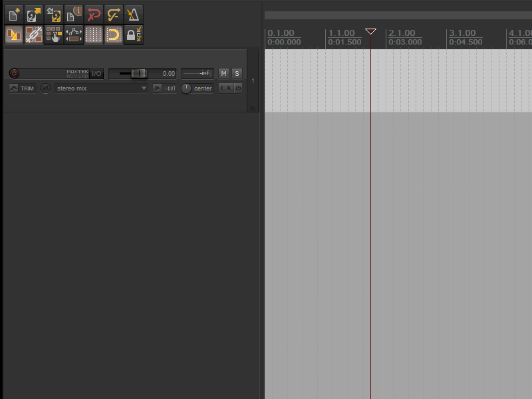Click track number 1 label
The height and width of the screenshot is (399, 532).
coord(253,80)
